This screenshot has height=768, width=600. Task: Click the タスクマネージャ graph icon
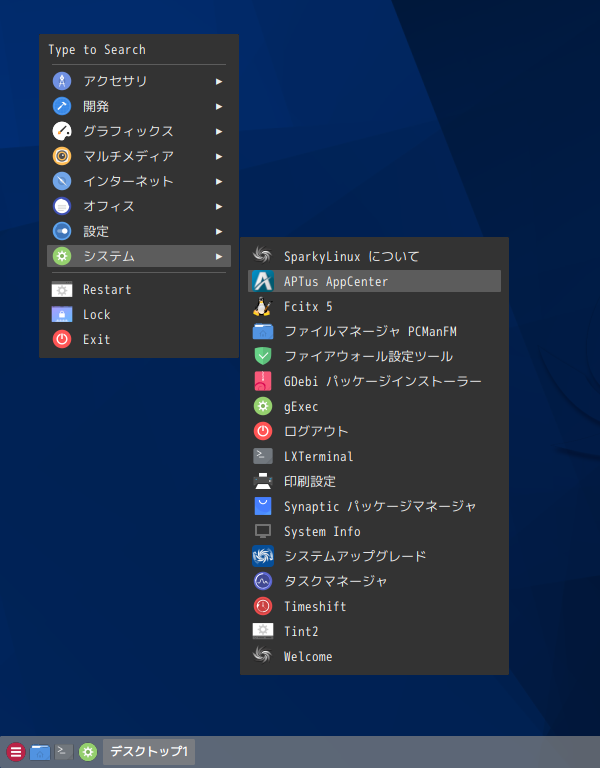pyautogui.click(x=263, y=581)
